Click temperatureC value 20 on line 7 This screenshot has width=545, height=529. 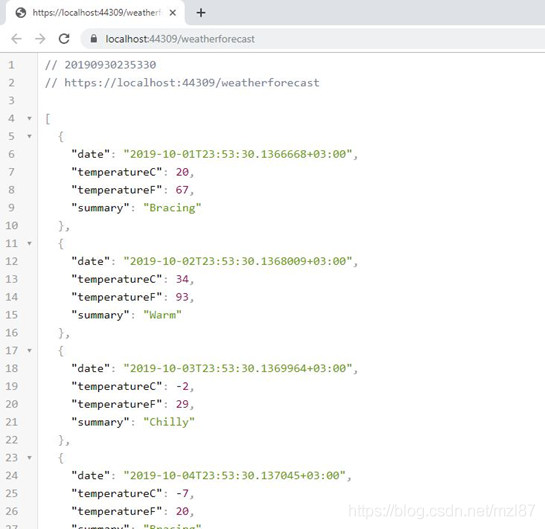pyautogui.click(x=182, y=172)
